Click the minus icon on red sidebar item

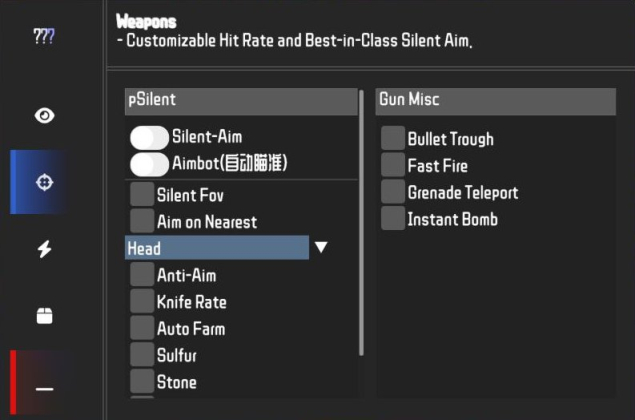(44, 389)
